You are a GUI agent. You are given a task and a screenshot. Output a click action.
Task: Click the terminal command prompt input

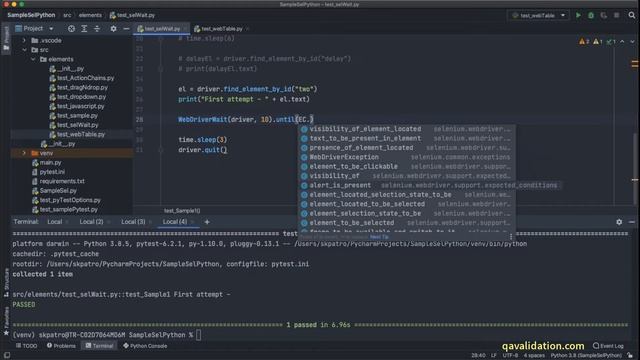(198, 335)
